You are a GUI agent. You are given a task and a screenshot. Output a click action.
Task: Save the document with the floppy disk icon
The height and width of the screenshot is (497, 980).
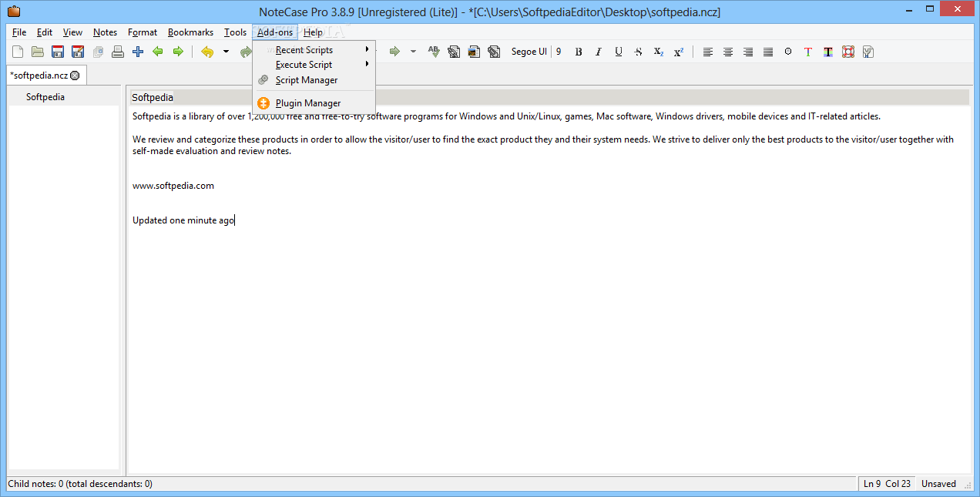58,52
